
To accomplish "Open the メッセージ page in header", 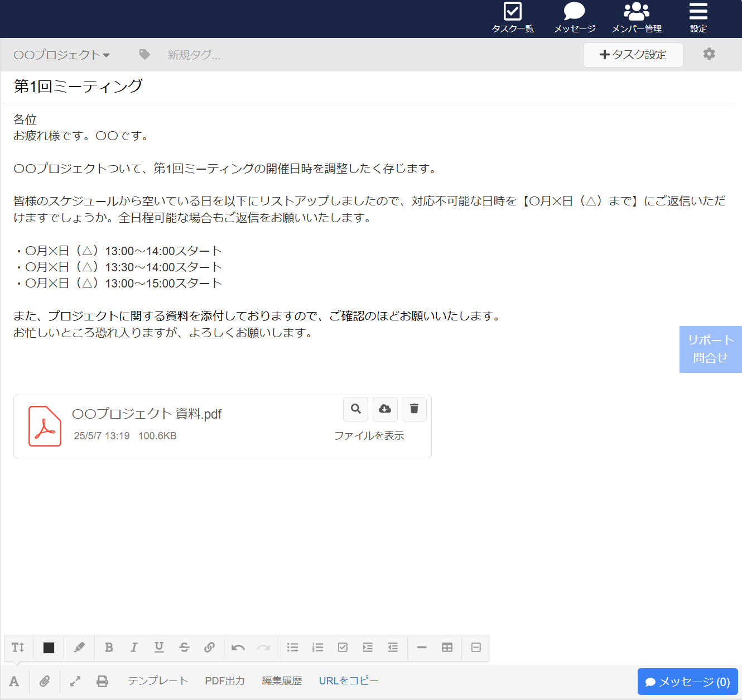I will click(x=574, y=18).
